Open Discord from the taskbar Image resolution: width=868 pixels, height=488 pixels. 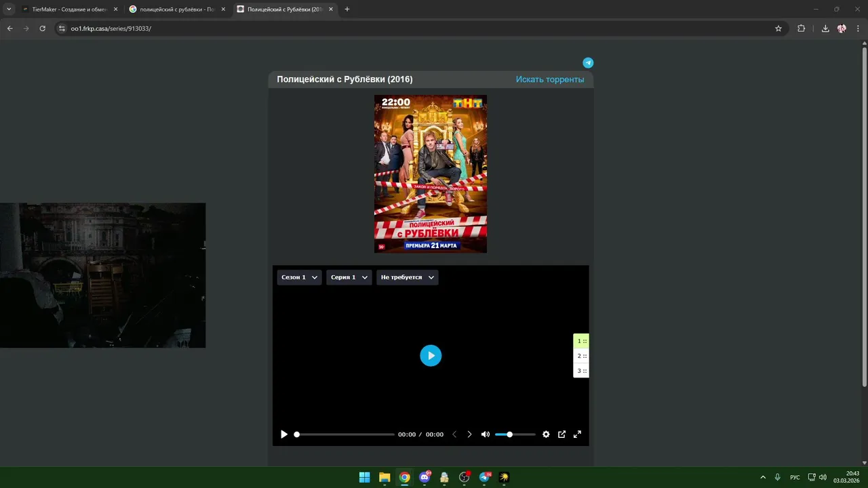coord(425,477)
